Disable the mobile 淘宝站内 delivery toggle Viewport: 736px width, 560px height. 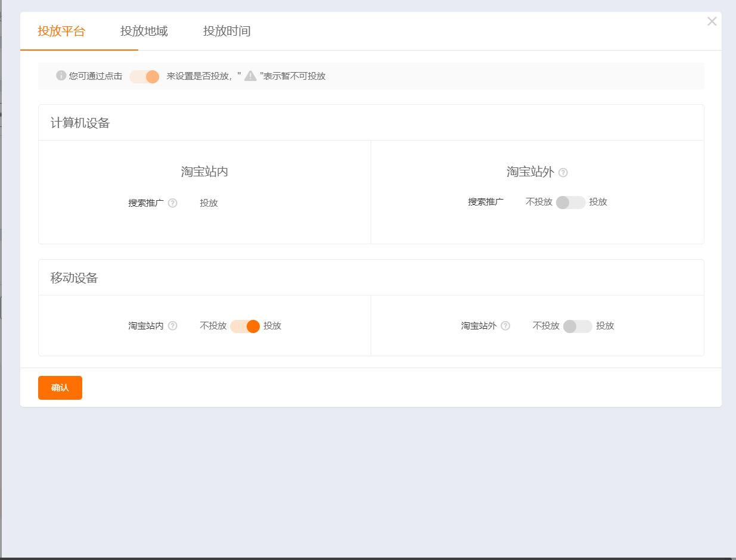tap(244, 326)
